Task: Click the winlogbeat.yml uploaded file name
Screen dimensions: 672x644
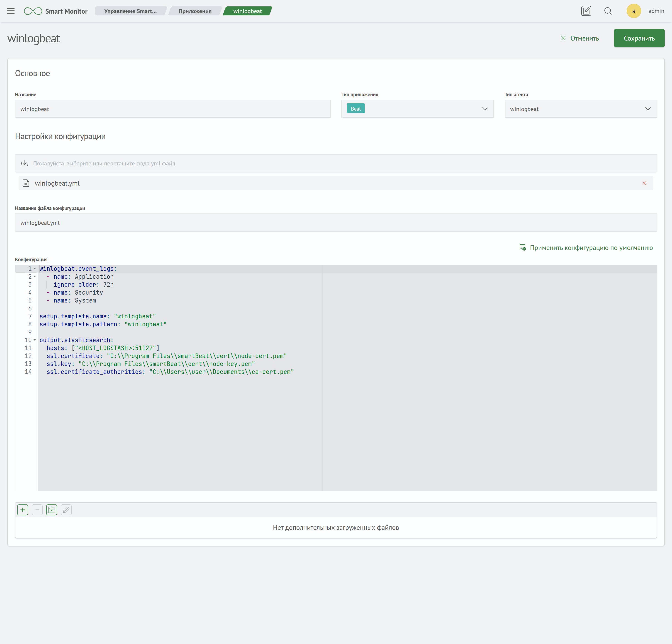Action: point(57,183)
